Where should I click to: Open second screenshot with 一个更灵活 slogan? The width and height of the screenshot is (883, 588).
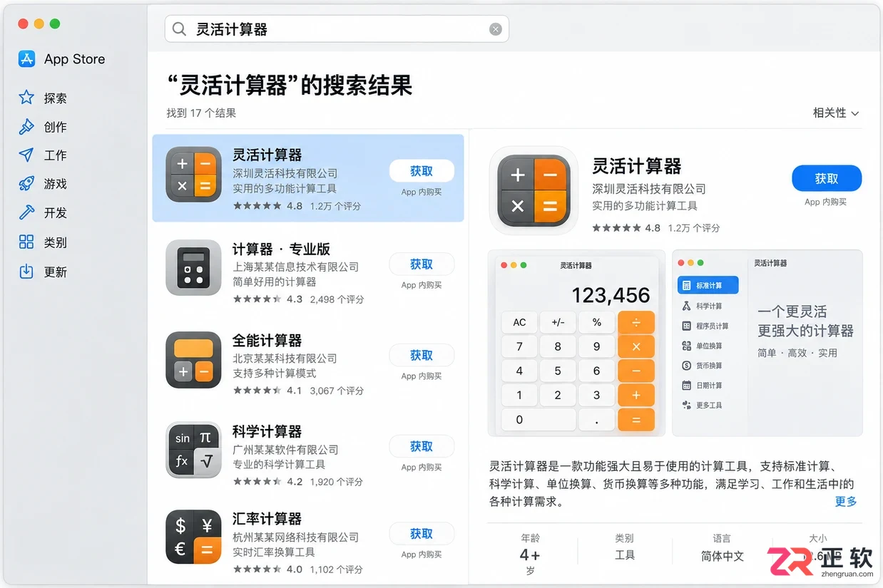(767, 343)
